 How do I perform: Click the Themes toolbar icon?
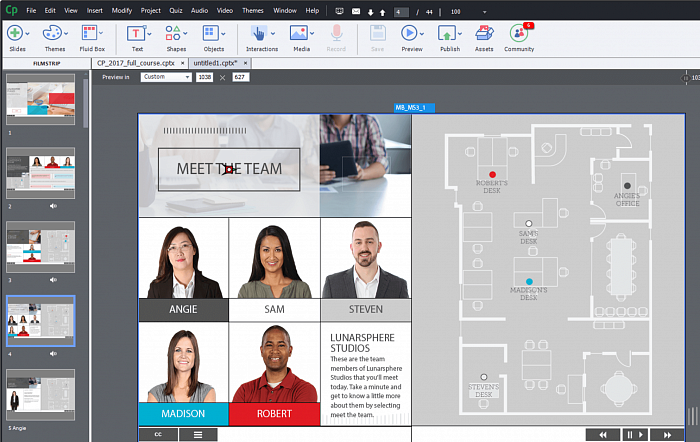coord(55,35)
